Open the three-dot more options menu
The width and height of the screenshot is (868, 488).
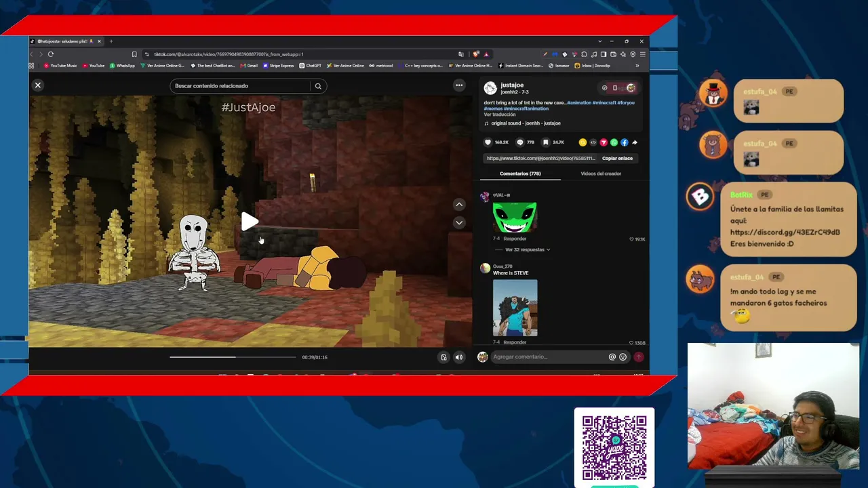point(459,85)
